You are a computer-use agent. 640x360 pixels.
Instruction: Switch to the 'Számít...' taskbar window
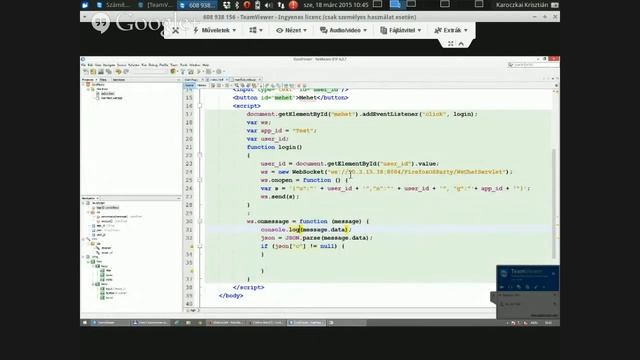tap(113, 5)
